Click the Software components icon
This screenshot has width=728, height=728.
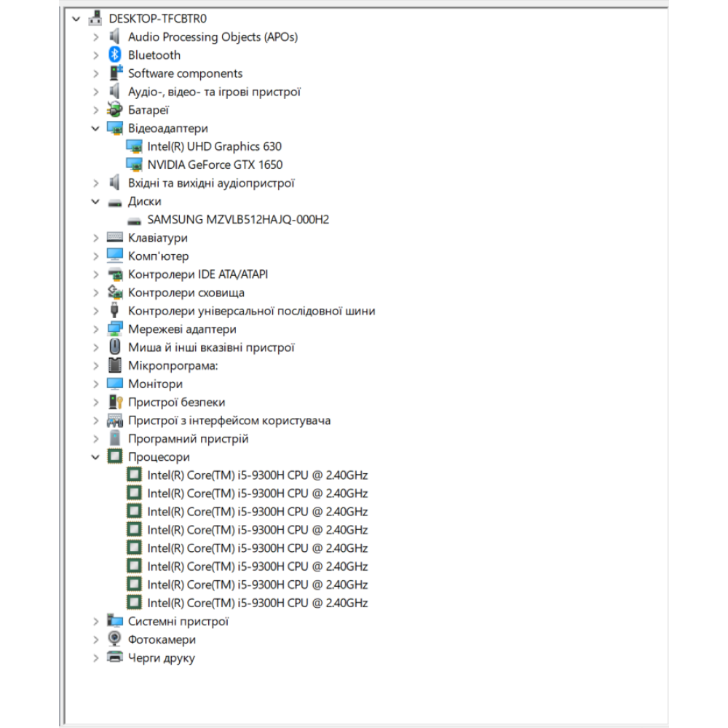click(115, 73)
